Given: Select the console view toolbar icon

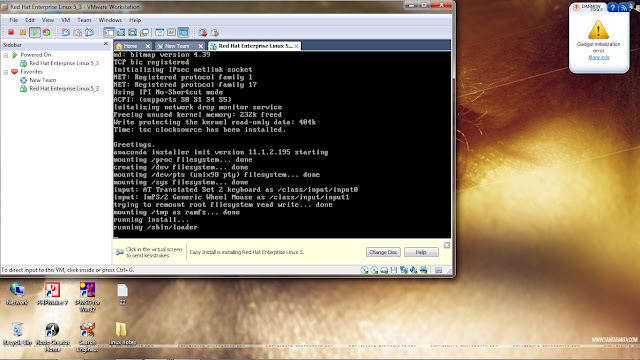Looking at the screenshot, I should (184, 32).
